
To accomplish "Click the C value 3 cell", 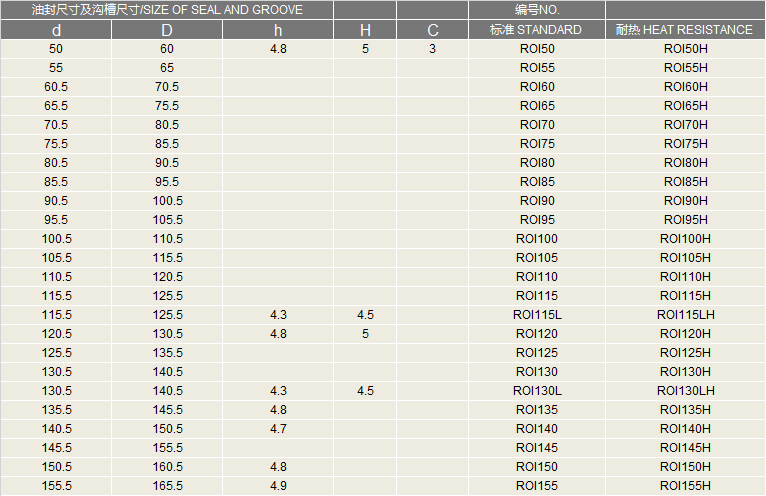I will 432,49.
